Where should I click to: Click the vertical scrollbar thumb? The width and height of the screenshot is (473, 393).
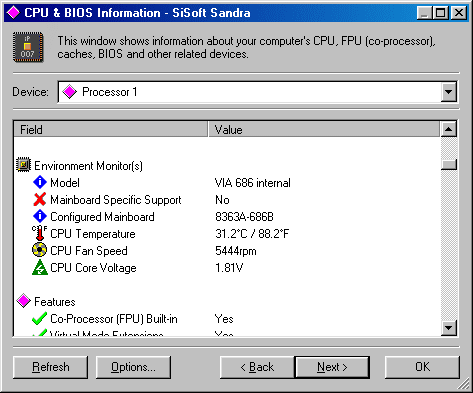449,164
